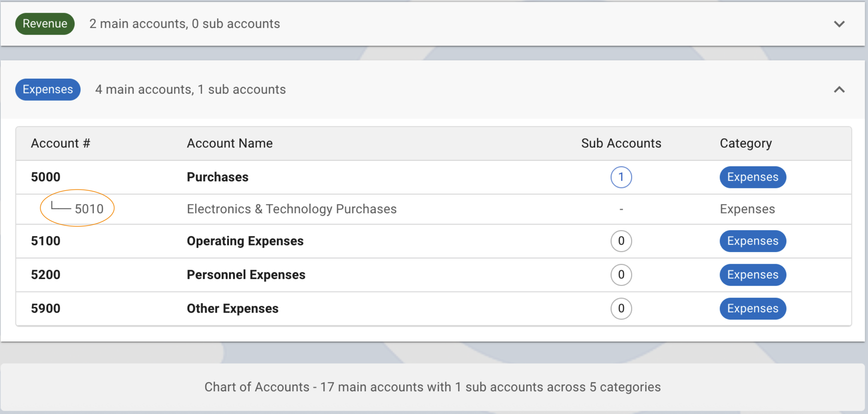Click Expenses text in the 5010 row

[747, 209]
